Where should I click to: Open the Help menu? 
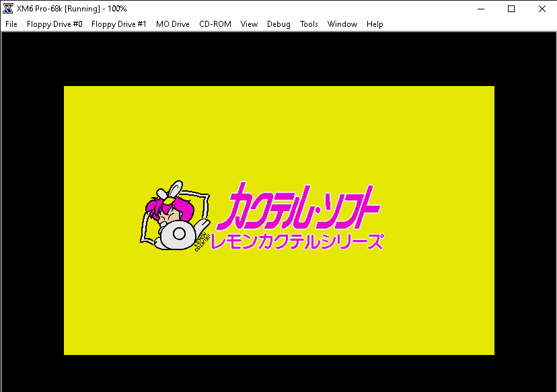coord(375,24)
